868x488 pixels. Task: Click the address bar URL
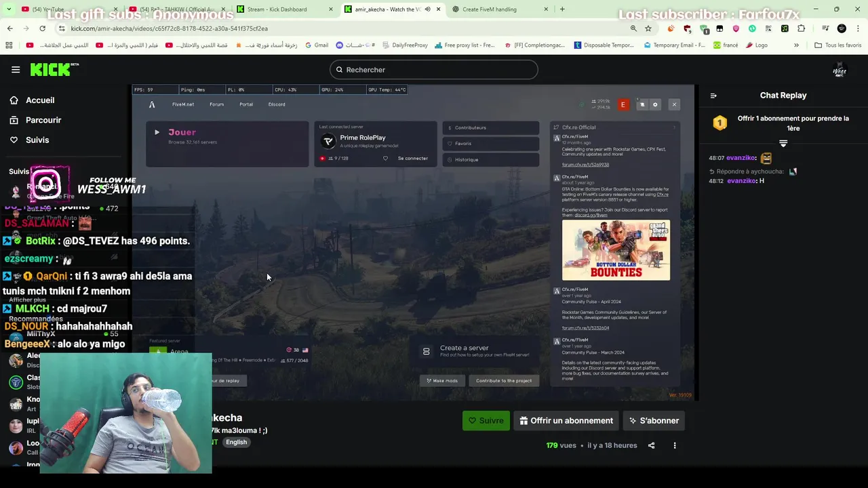tap(169, 28)
